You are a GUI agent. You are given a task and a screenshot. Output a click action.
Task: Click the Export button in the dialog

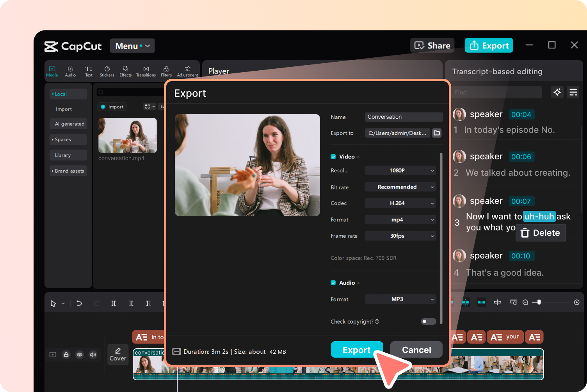[356, 349]
